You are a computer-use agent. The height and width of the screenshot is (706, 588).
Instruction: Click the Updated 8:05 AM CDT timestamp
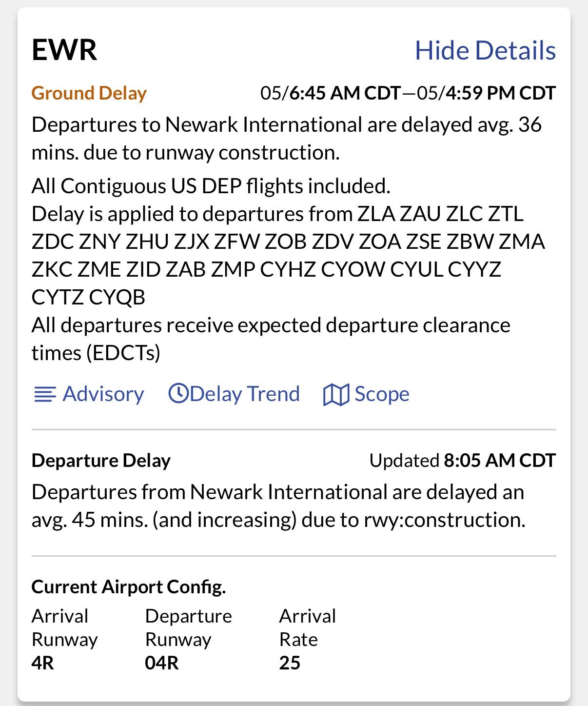tap(462, 461)
